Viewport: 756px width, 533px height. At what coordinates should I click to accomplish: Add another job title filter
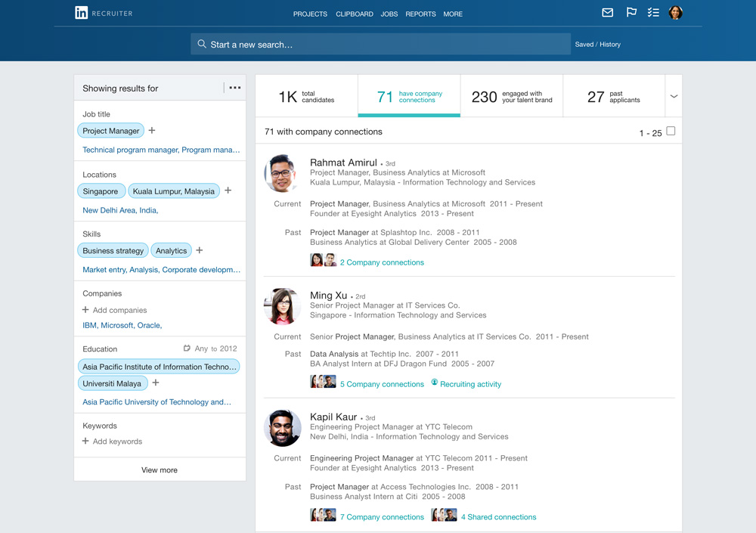pyautogui.click(x=150, y=130)
